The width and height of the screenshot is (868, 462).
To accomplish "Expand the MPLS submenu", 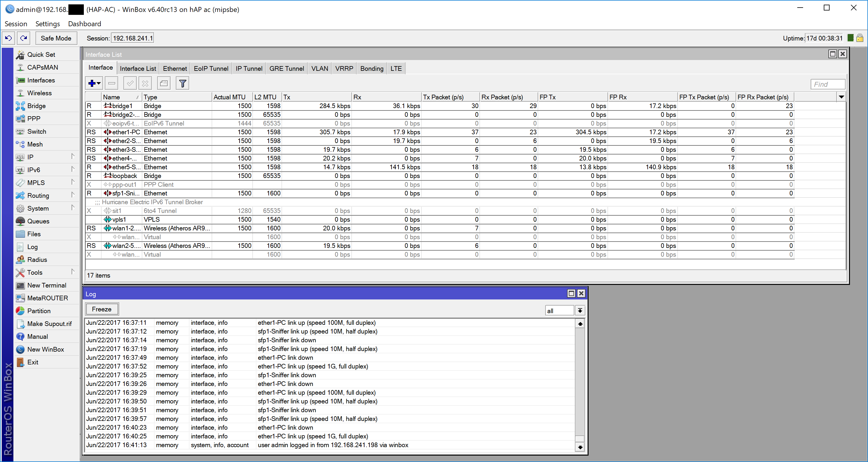I will pos(47,183).
